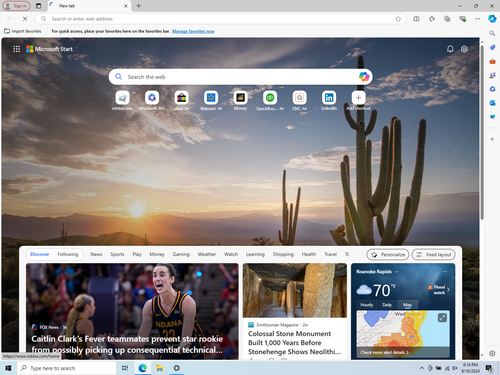This screenshot has height=375, width=500.
Task: Stop loading the page
Action: pos(25,19)
